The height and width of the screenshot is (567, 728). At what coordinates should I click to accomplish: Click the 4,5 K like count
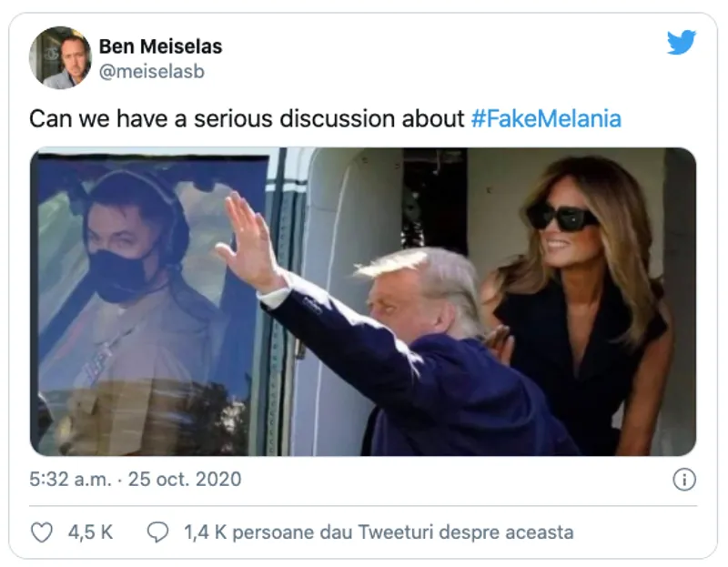(91, 532)
